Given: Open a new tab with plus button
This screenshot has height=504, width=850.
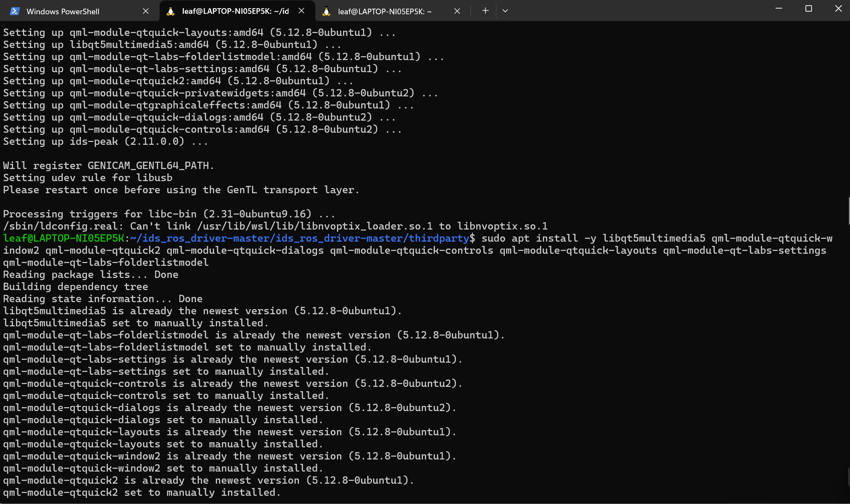Looking at the screenshot, I should [485, 11].
